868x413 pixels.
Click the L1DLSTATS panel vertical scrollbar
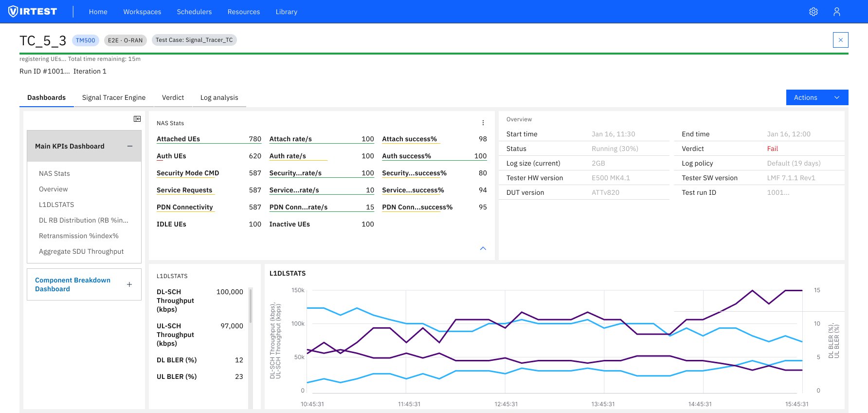(x=251, y=306)
